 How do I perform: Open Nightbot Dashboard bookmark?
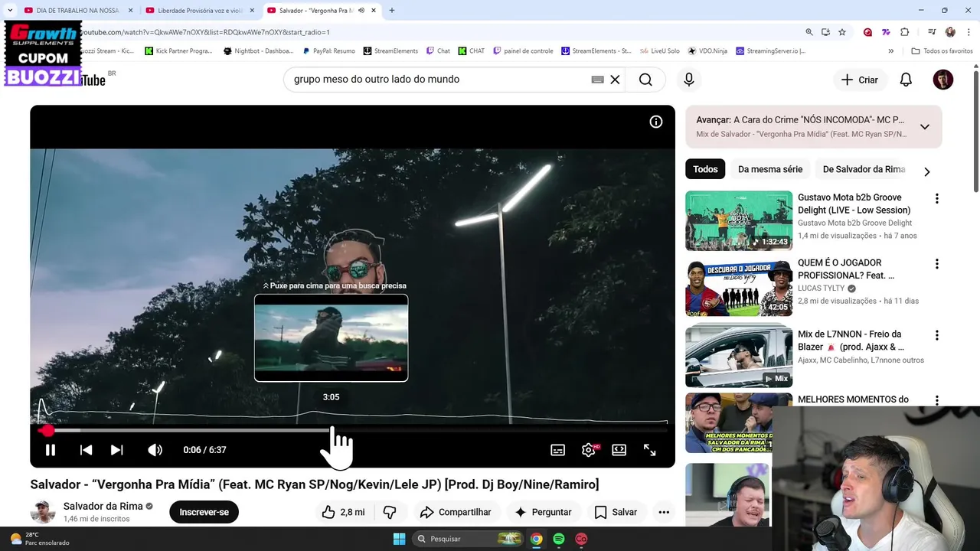[259, 51]
